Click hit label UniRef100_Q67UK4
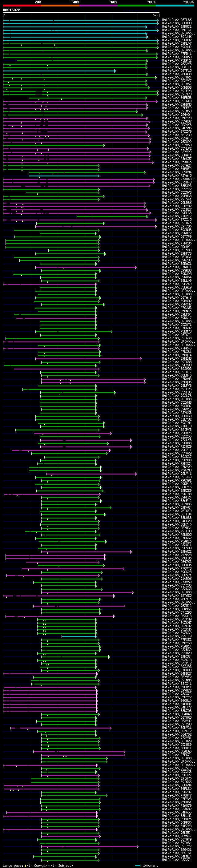The image size is (197, 868). (x=177, y=78)
